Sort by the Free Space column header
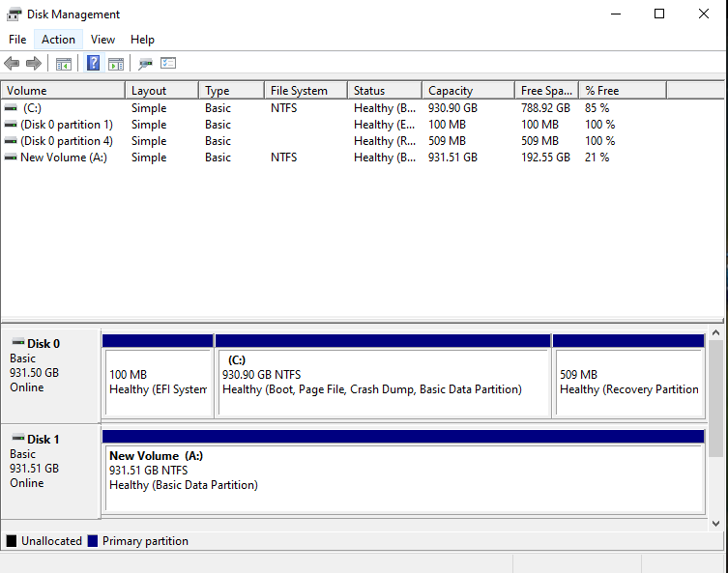The width and height of the screenshot is (728, 573). (x=546, y=91)
